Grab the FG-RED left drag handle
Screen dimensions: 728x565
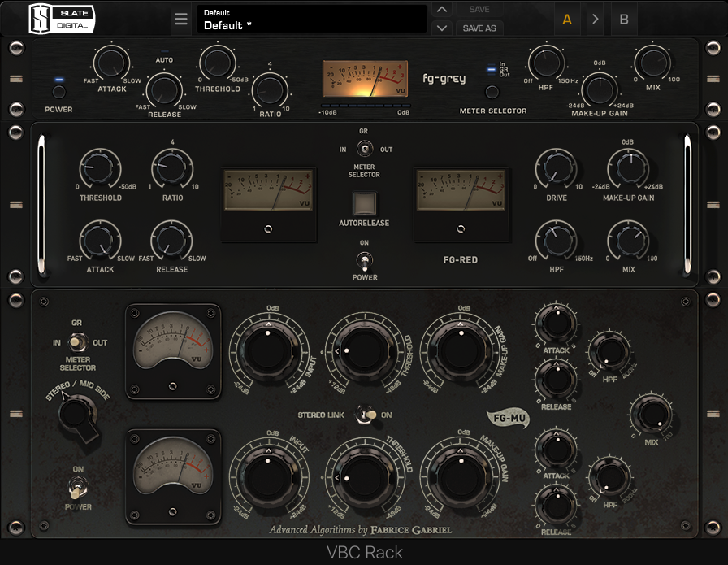(16, 204)
